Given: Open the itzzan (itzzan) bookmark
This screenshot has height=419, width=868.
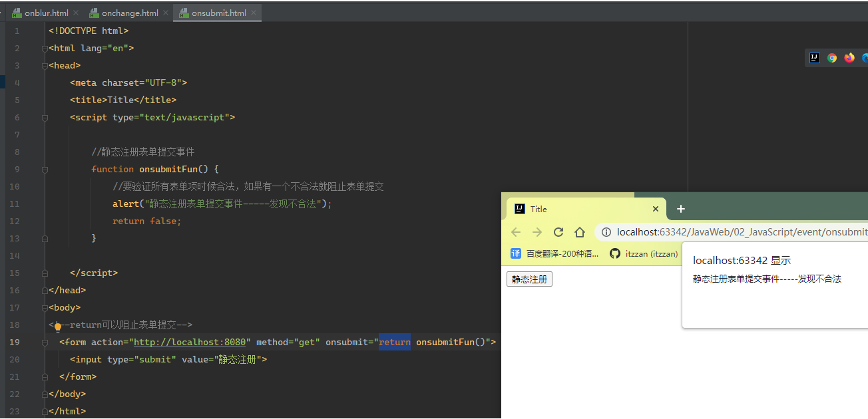Looking at the screenshot, I should pos(644,253).
